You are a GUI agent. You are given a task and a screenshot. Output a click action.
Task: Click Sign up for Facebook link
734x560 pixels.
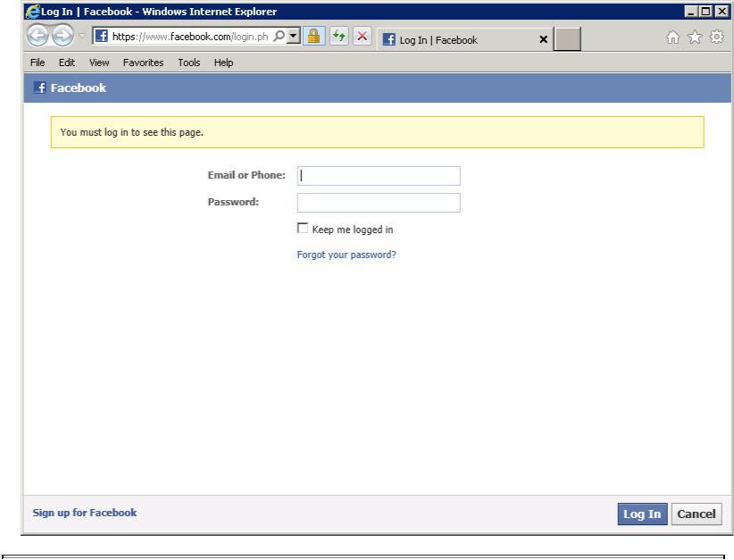(85, 513)
